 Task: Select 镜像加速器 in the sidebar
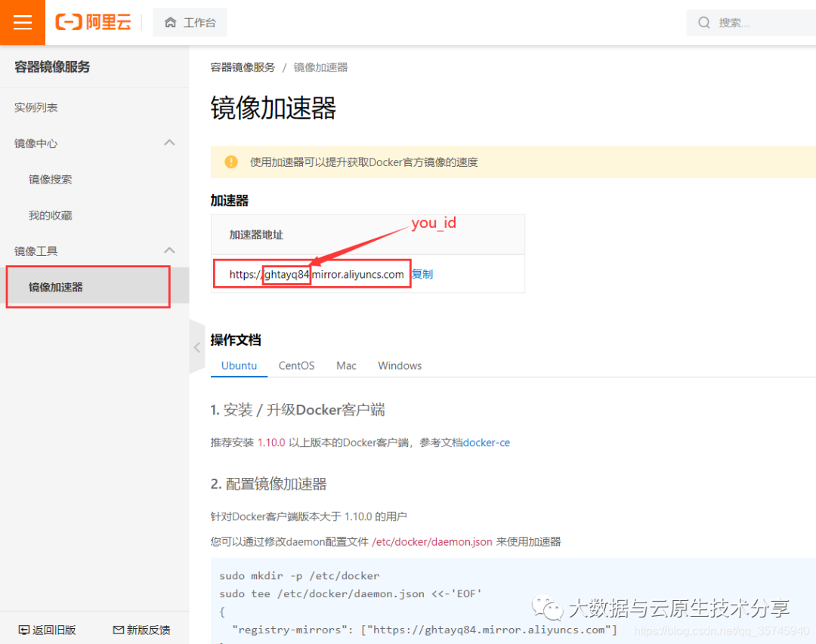pos(94,287)
